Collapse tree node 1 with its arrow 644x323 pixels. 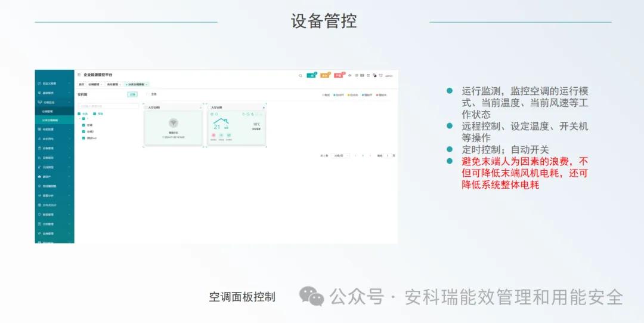pos(80,118)
